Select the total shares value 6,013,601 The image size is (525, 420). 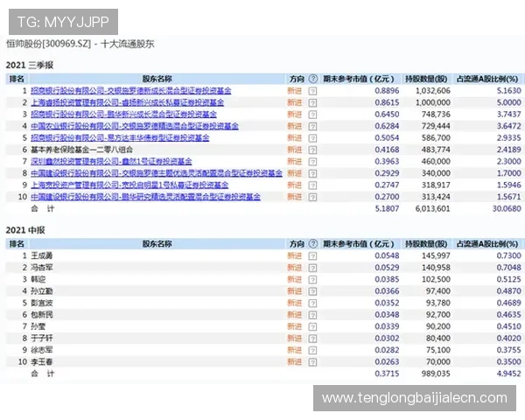coord(432,208)
